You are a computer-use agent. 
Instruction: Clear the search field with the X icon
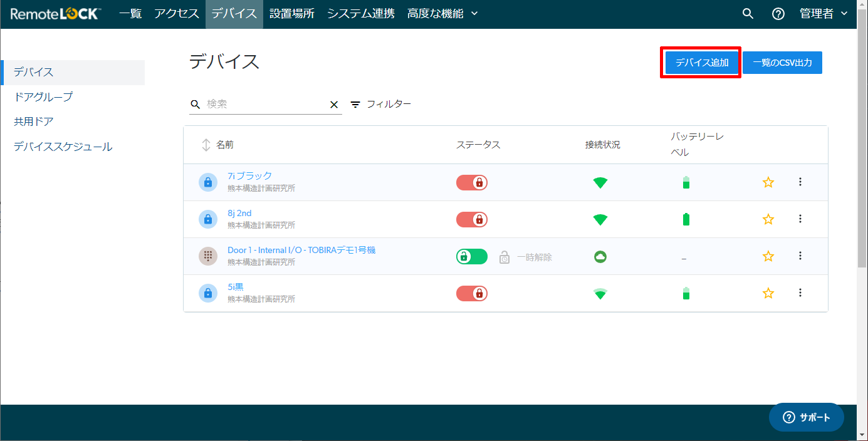pyautogui.click(x=334, y=105)
